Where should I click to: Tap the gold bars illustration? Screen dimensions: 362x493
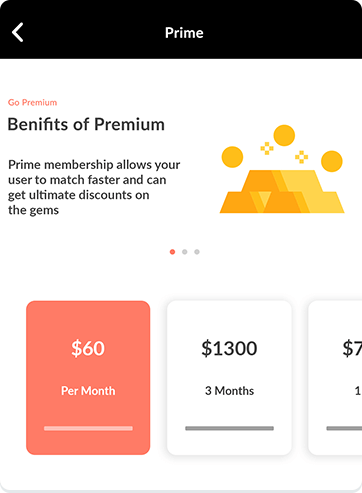[x=282, y=192]
